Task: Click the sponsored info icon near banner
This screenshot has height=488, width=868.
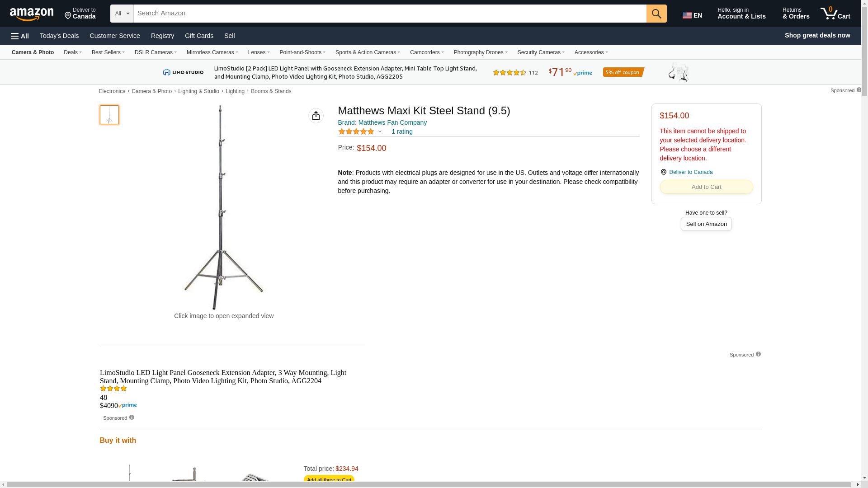Action: [x=859, y=90]
